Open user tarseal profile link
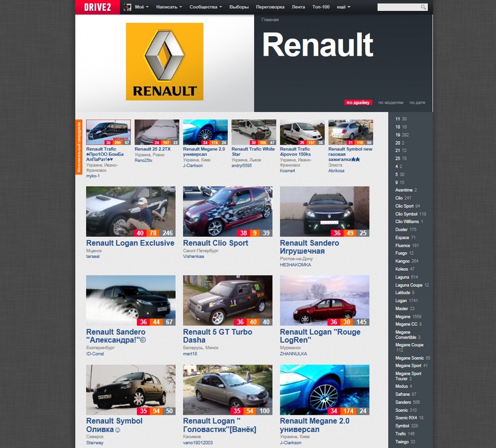The width and height of the screenshot is (496, 448). (x=93, y=257)
